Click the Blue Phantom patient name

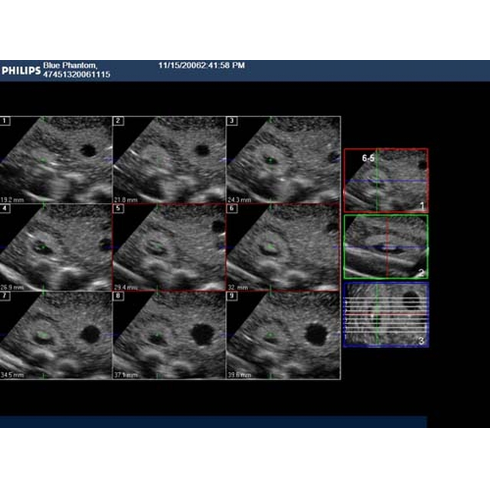pos(70,65)
